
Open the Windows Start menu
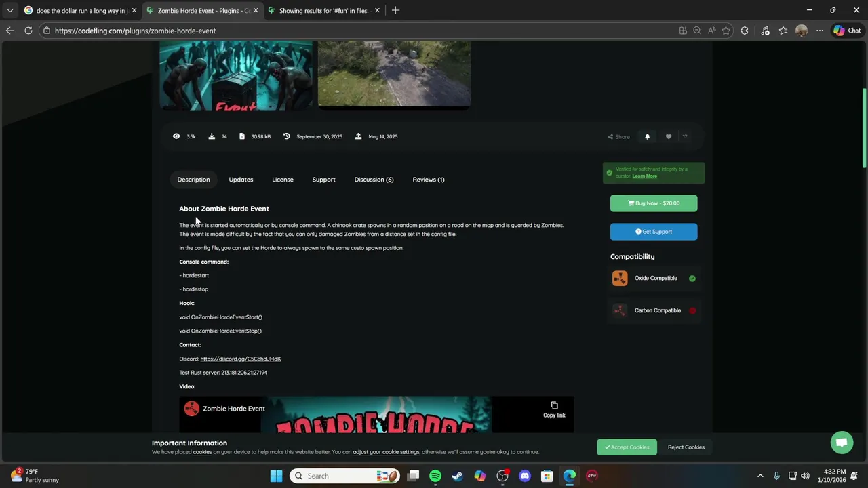tap(276, 476)
